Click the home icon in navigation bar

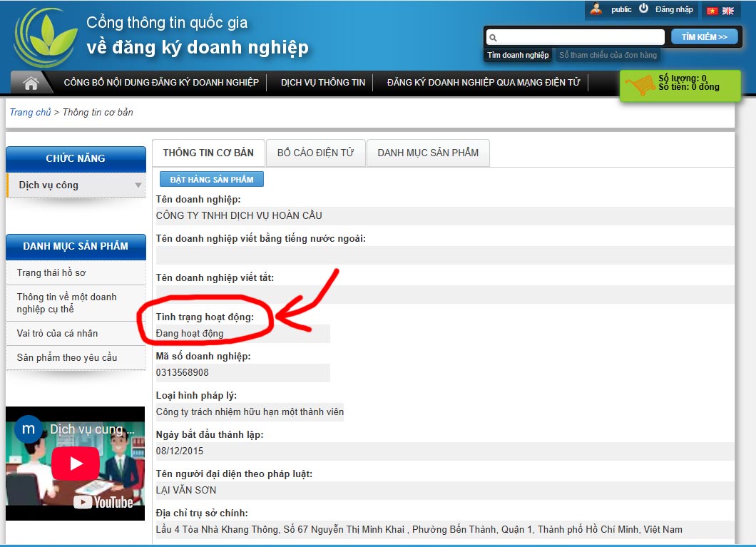click(x=31, y=83)
